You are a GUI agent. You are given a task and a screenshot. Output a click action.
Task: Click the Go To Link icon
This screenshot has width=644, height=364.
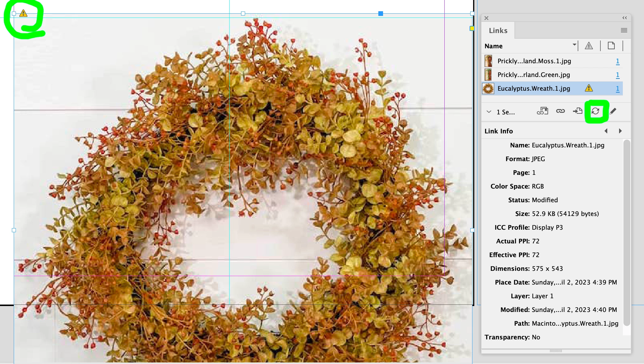(x=578, y=111)
